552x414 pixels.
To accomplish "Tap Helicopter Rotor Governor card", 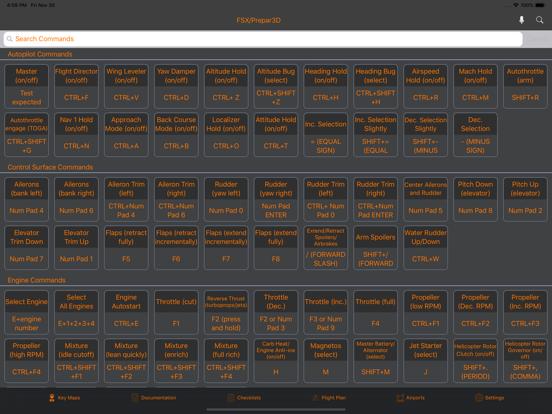I will [x=525, y=361].
